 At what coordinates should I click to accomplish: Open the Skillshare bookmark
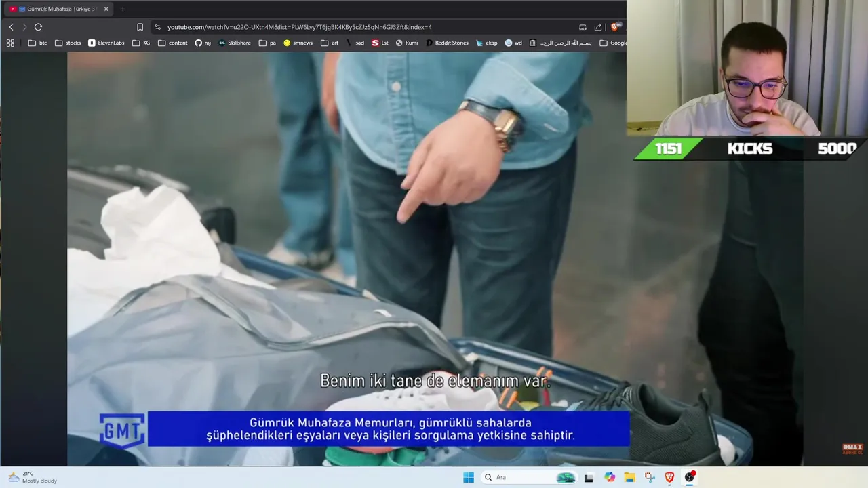coord(235,43)
